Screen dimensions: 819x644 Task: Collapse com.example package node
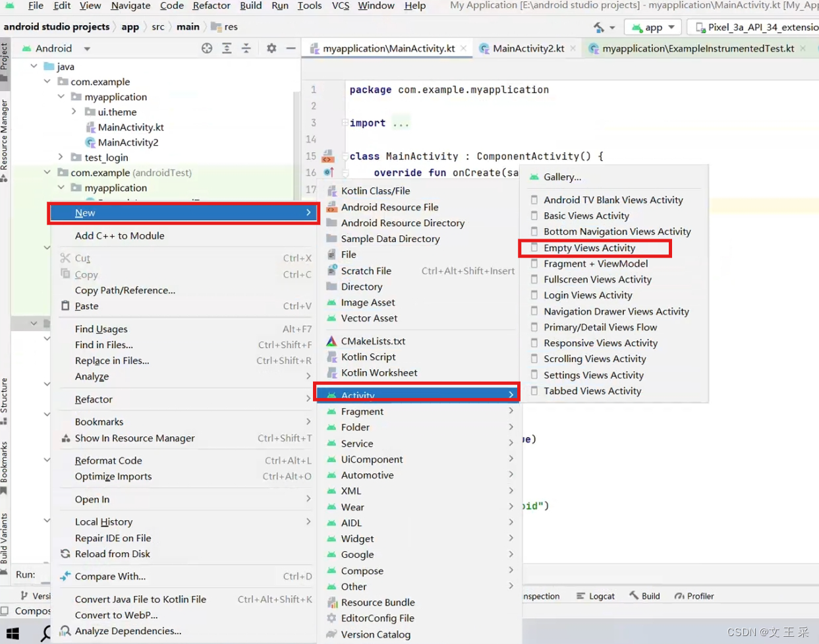[47, 81]
